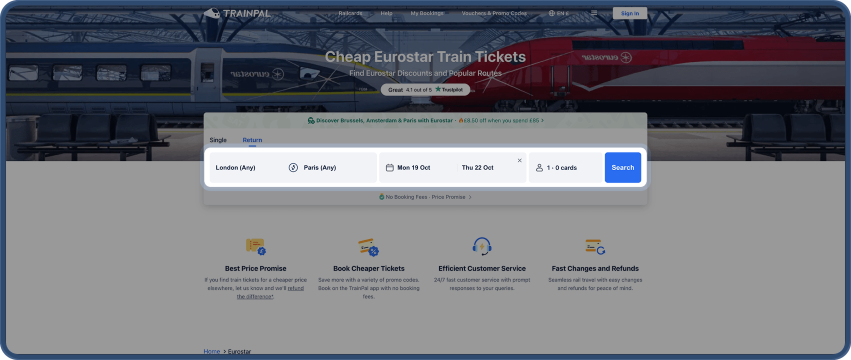
Task: Click the 'Cheap Eurostar Train Tickets' title
Action: 426,57
